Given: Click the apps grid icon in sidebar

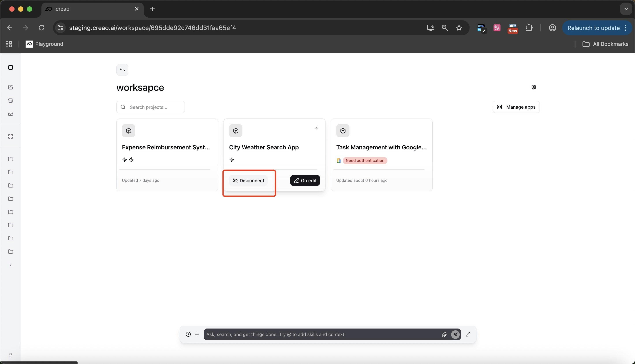Looking at the screenshot, I should click(x=11, y=137).
